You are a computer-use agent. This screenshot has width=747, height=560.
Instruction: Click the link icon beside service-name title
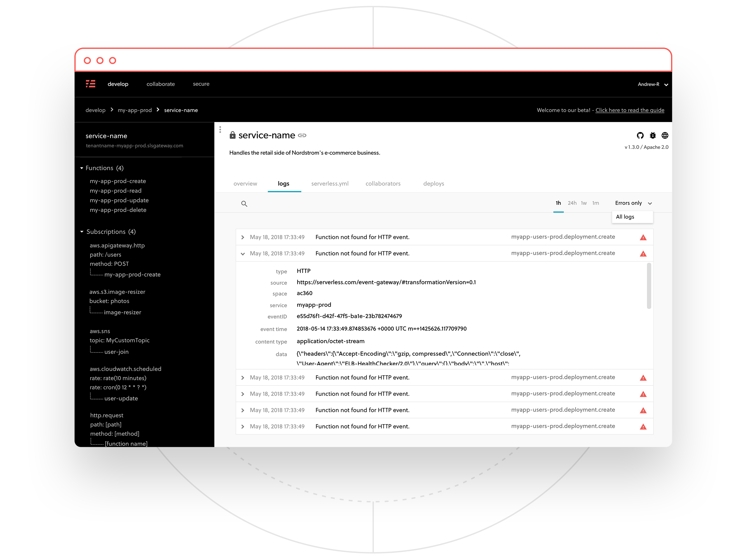coord(302,135)
